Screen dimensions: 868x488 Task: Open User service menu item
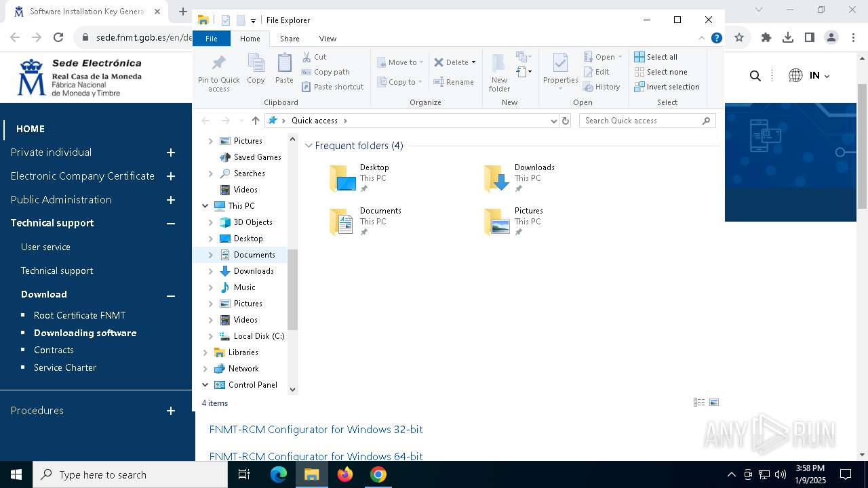pos(45,247)
